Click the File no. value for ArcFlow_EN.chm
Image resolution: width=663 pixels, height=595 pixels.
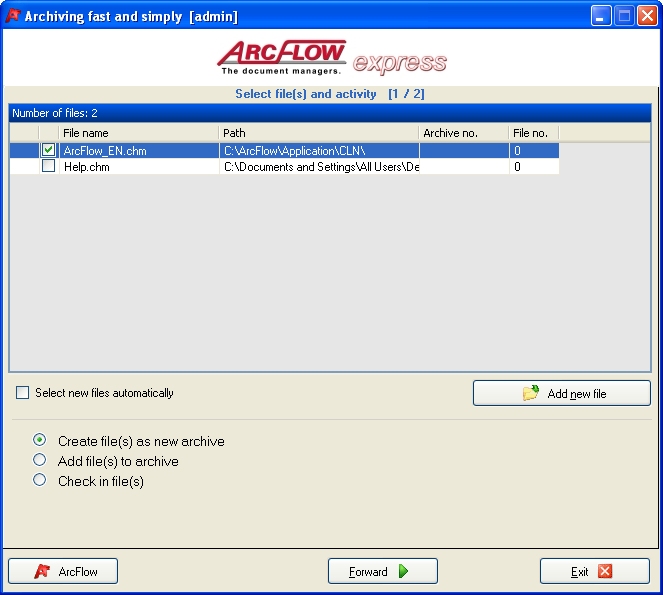coord(534,151)
